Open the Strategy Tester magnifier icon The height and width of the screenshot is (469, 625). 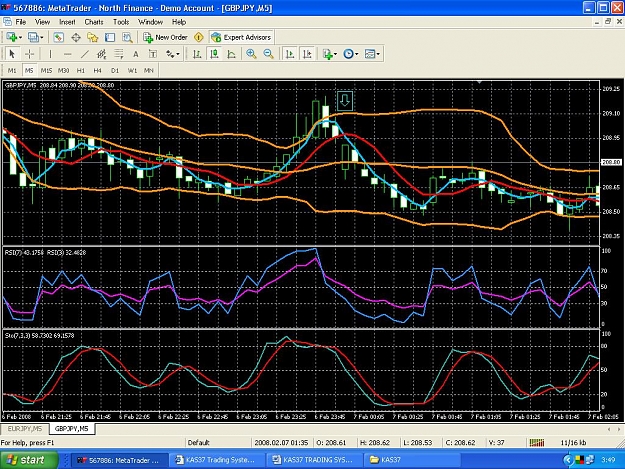click(127, 37)
